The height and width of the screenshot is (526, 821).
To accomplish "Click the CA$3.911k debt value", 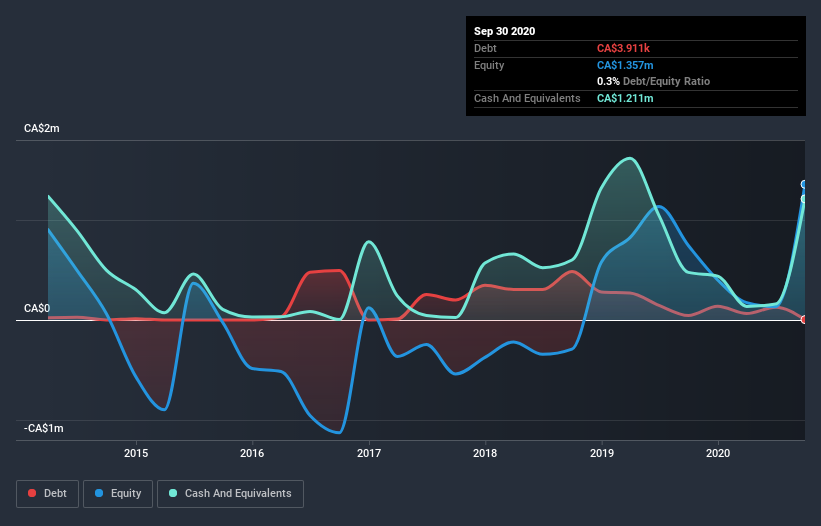I will [x=624, y=48].
